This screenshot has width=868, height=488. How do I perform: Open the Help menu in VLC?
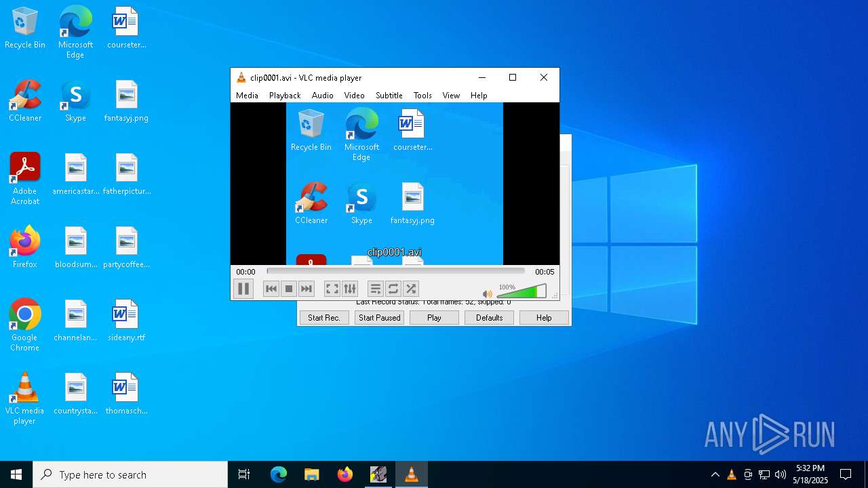pyautogui.click(x=479, y=96)
